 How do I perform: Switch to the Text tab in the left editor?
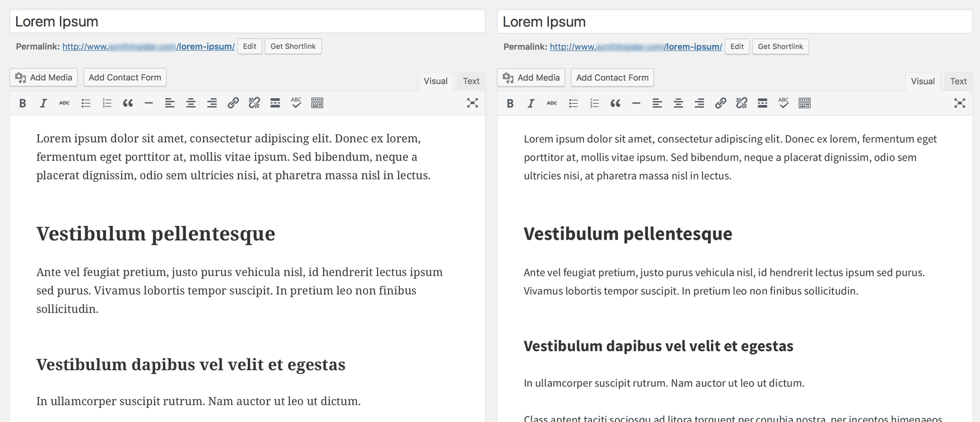pos(471,81)
